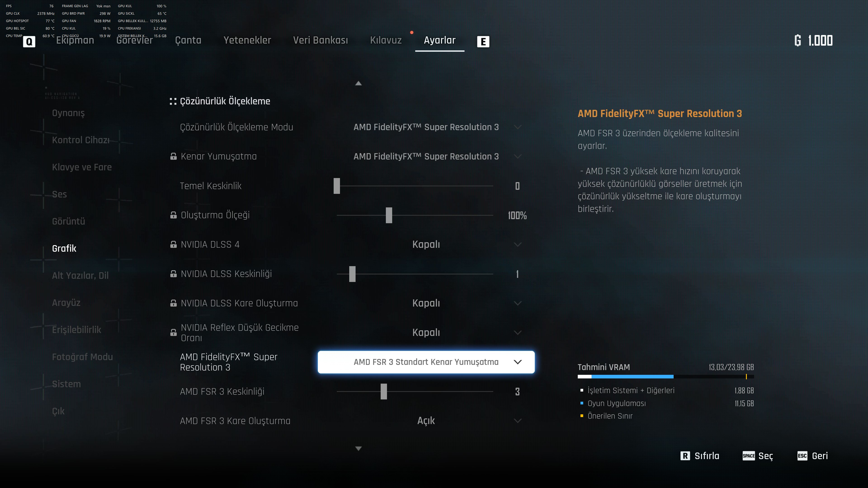Screen dimensions: 868x488
Task: Click the 13.03/23.98 GB VRAM value
Action: 731,367
